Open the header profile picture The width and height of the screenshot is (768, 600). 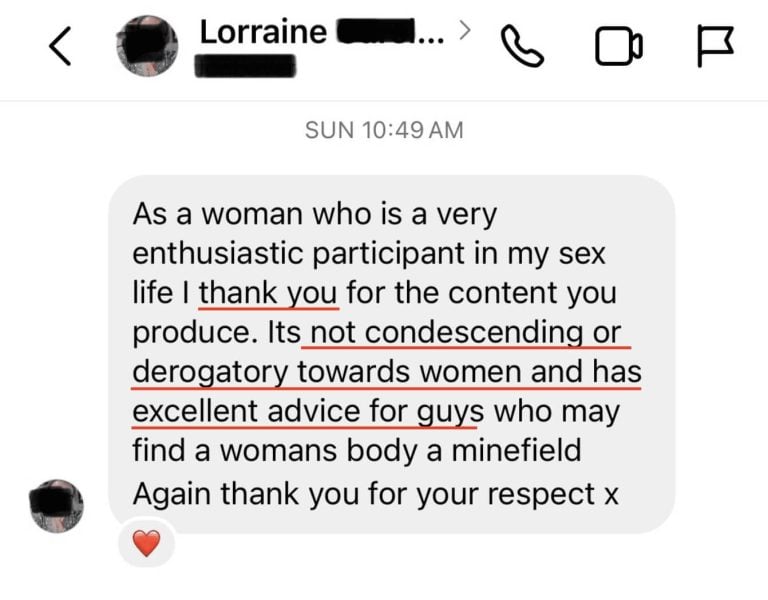click(x=147, y=46)
